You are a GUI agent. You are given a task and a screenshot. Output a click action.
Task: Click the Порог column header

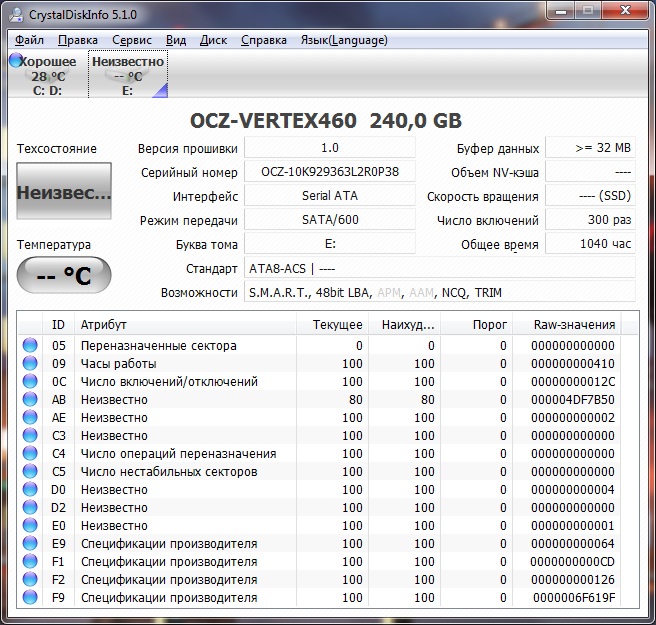click(477, 324)
